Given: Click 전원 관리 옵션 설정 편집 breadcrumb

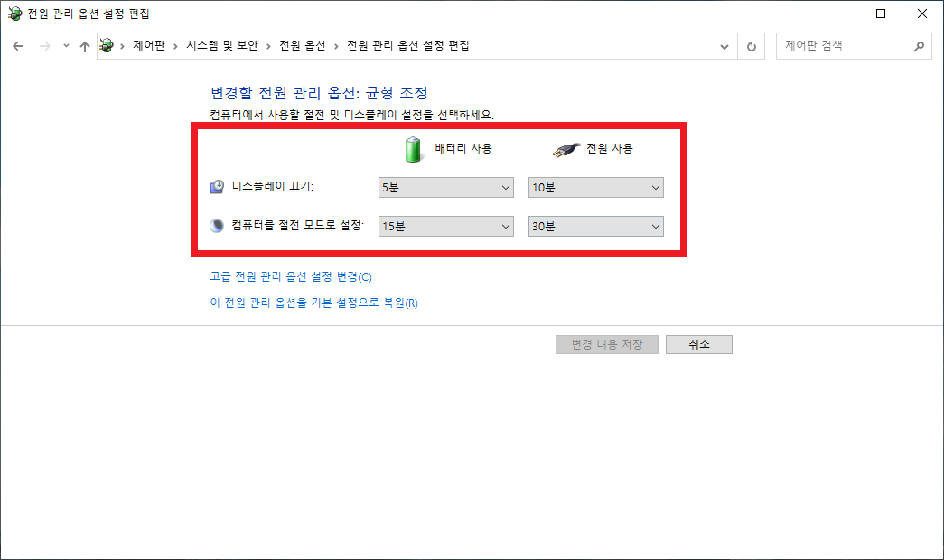Looking at the screenshot, I should [x=408, y=46].
